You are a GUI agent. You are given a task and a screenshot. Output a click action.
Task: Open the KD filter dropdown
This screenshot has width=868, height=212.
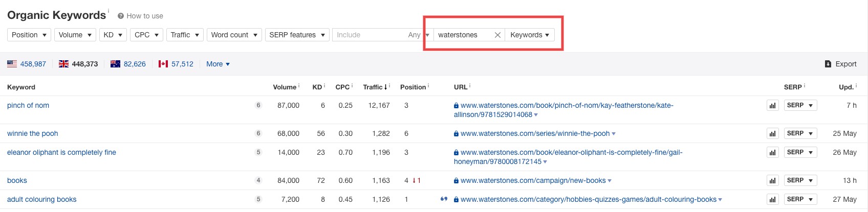[113, 35]
